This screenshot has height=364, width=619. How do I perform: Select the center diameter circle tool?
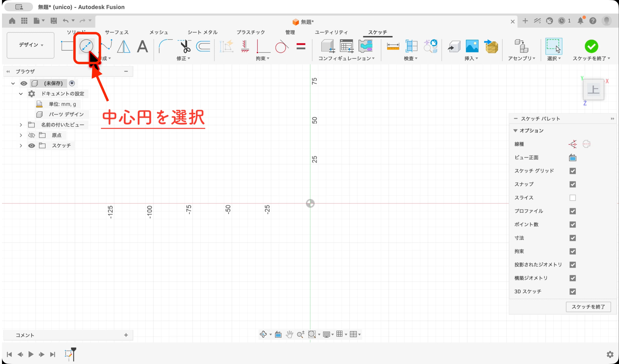[86, 46]
